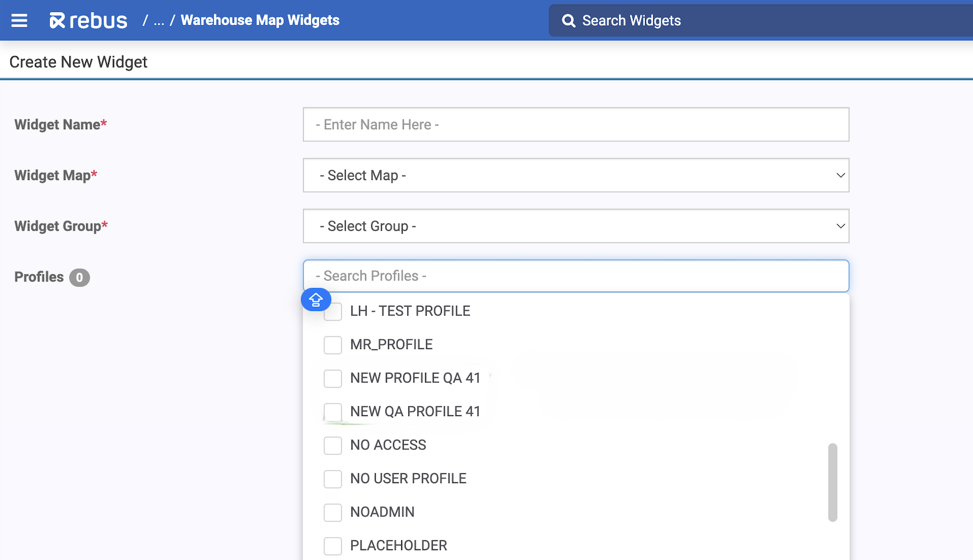Check the NOADMIN profile box
Viewport: 973px width, 560px height.
tap(333, 513)
